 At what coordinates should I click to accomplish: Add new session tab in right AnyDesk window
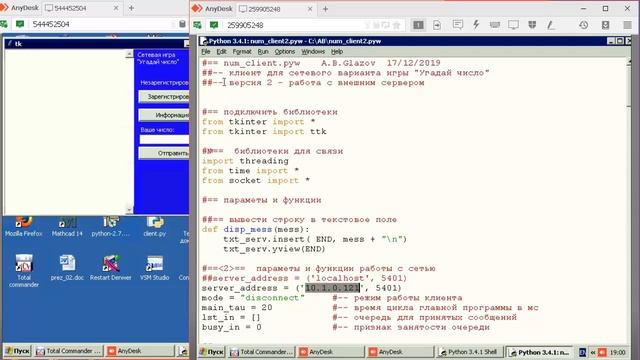pos(325,9)
